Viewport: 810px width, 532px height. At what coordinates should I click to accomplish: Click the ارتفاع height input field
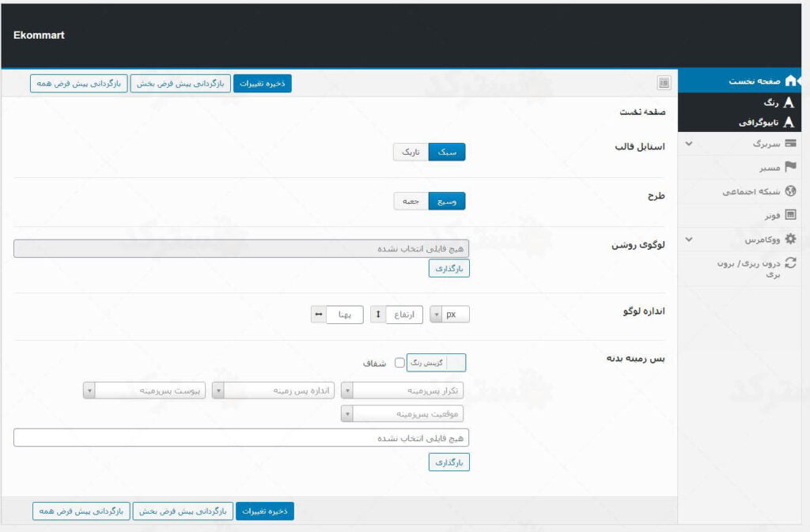403,315
